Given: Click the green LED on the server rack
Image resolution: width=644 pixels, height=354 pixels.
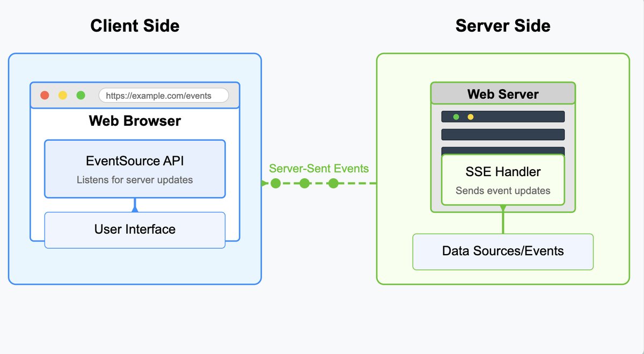Looking at the screenshot, I should pyautogui.click(x=456, y=117).
